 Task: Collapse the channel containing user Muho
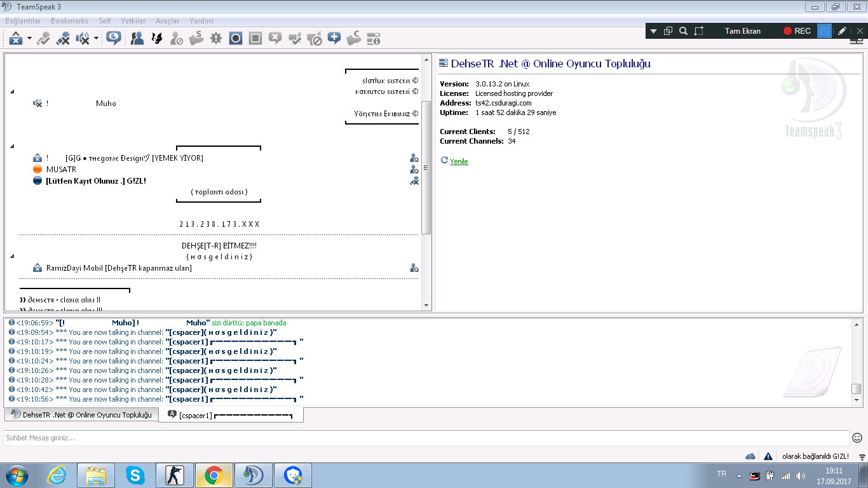pyautogui.click(x=12, y=92)
